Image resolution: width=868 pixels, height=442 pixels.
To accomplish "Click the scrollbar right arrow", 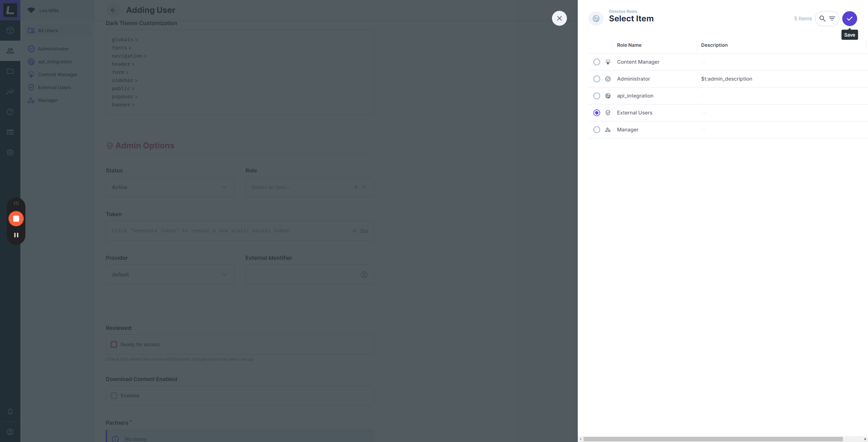I will click(x=865, y=439).
